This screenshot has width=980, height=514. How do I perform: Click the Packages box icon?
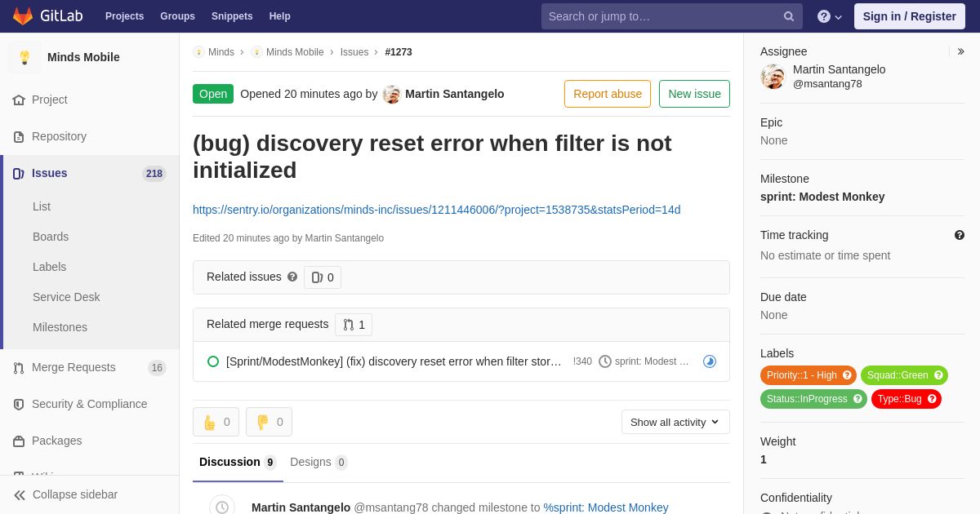tap(19, 441)
